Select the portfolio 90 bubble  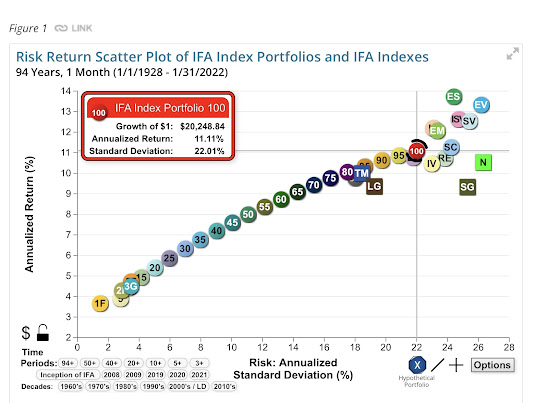pos(382,160)
